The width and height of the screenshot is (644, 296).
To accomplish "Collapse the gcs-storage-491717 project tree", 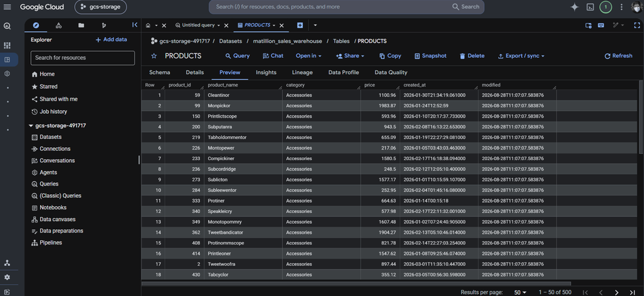I will (x=31, y=126).
